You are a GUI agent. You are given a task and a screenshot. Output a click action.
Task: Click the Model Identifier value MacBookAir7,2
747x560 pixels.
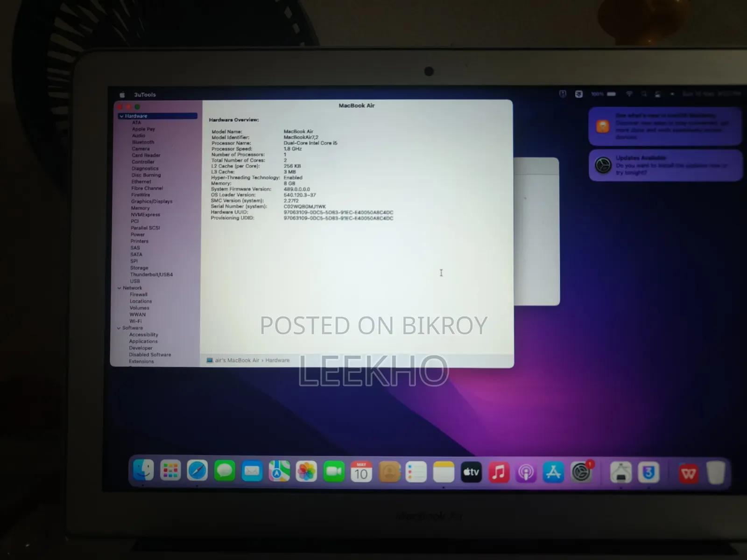coord(301,138)
